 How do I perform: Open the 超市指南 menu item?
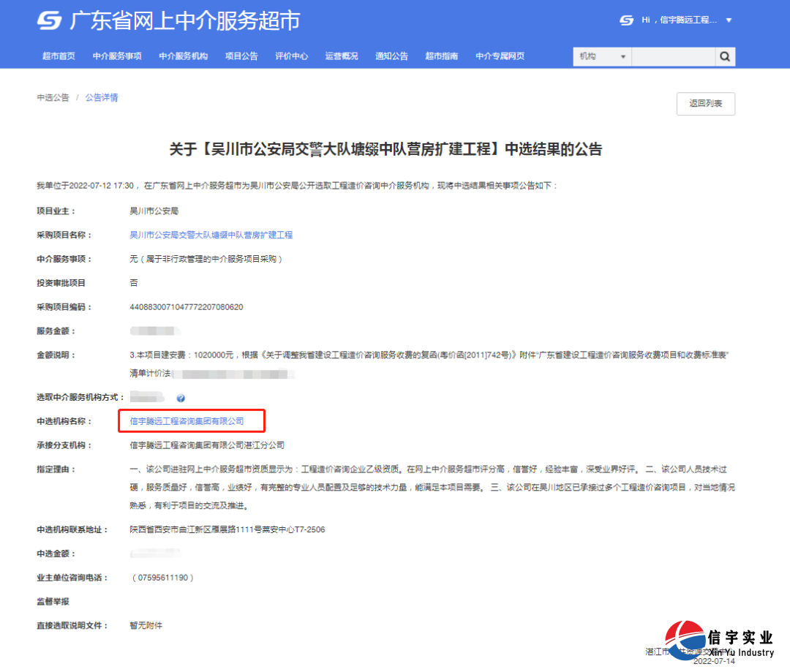442,56
